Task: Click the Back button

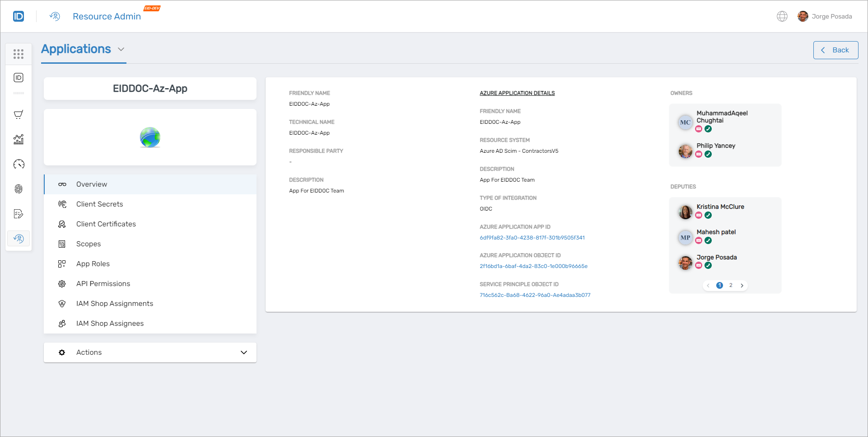Action: click(835, 50)
